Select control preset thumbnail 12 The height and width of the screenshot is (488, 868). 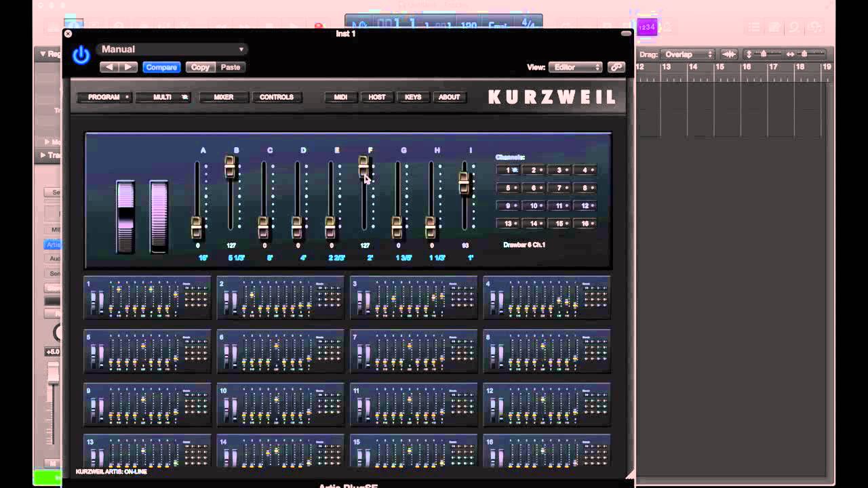tap(547, 405)
